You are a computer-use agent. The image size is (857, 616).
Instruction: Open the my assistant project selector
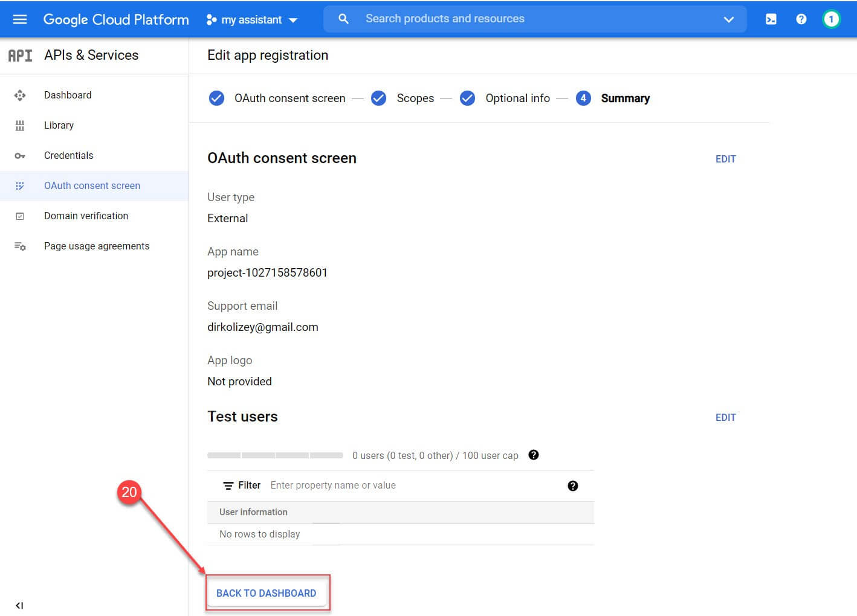coord(252,20)
